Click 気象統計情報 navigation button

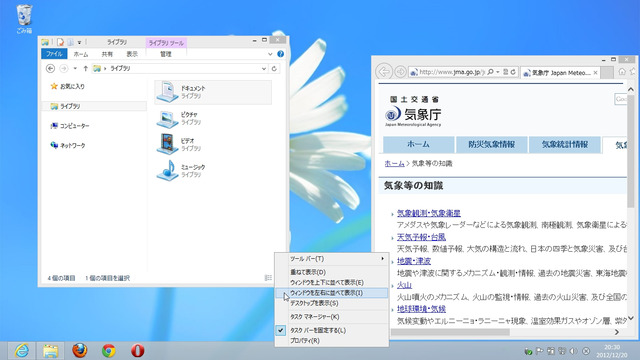(x=564, y=144)
